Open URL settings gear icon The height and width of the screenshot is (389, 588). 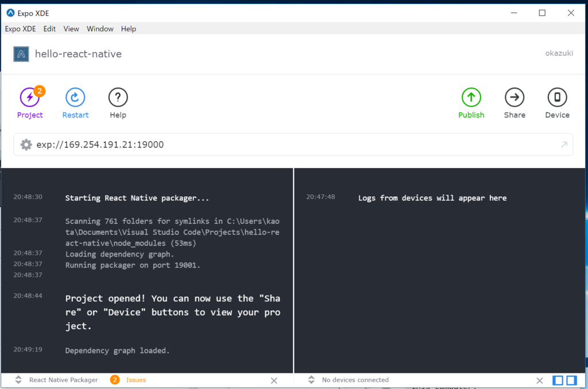[x=26, y=145]
